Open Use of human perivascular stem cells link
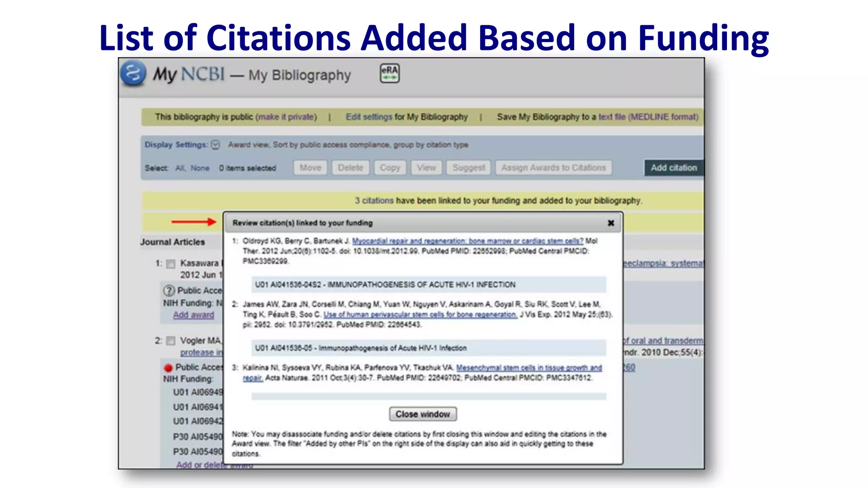The width and height of the screenshot is (868, 488). point(420,315)
